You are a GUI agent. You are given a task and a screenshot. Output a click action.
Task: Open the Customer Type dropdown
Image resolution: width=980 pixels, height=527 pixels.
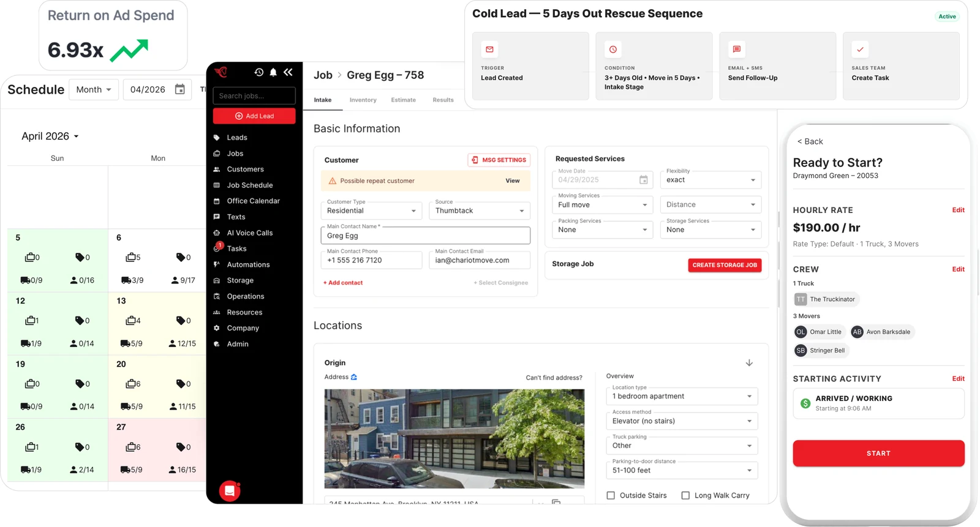tap(371, 211)
